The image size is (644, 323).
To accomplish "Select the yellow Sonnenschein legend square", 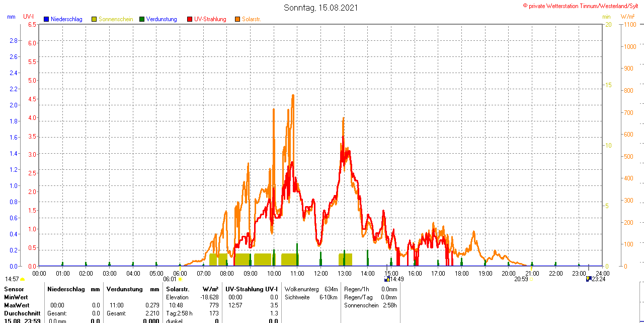I will tap(94, 19).
